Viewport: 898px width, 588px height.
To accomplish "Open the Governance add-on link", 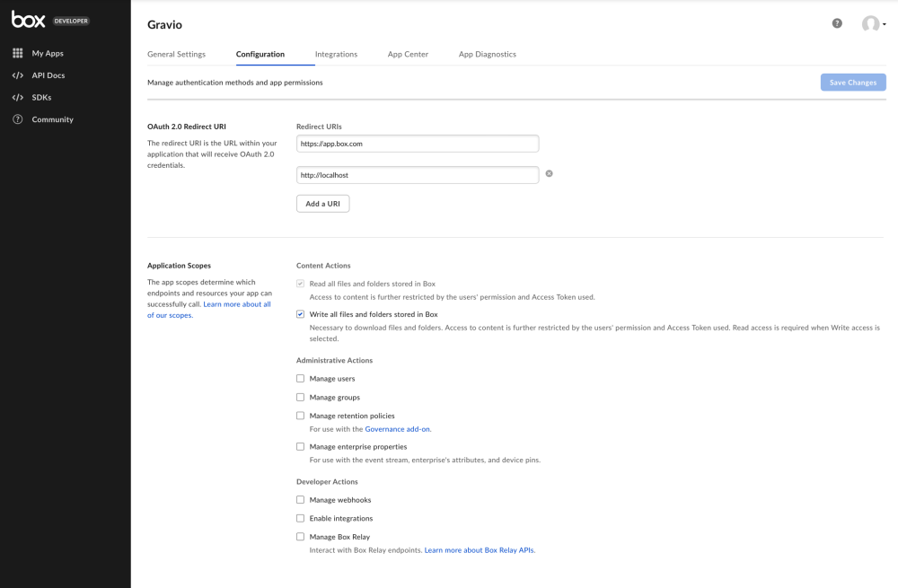I will tap(397, 428).
